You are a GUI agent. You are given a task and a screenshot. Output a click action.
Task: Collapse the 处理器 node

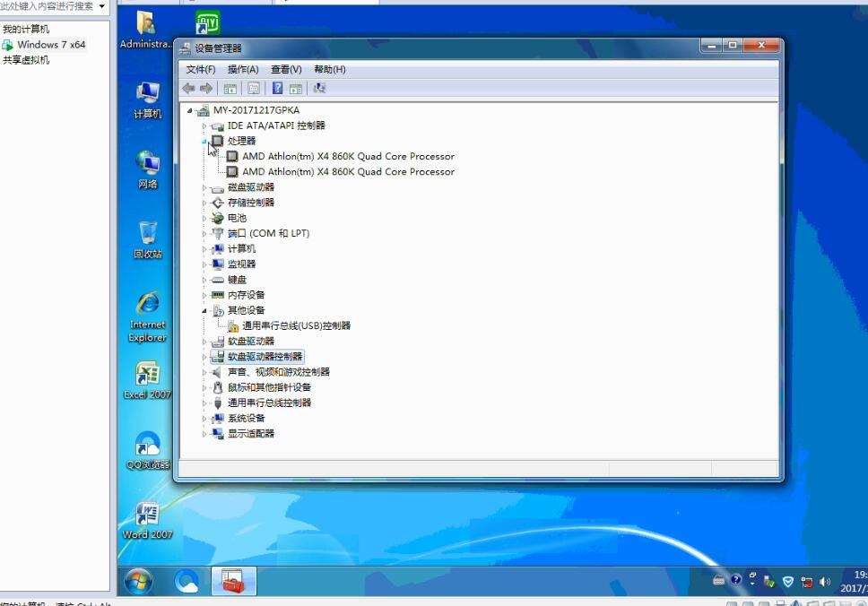point(204,141)
